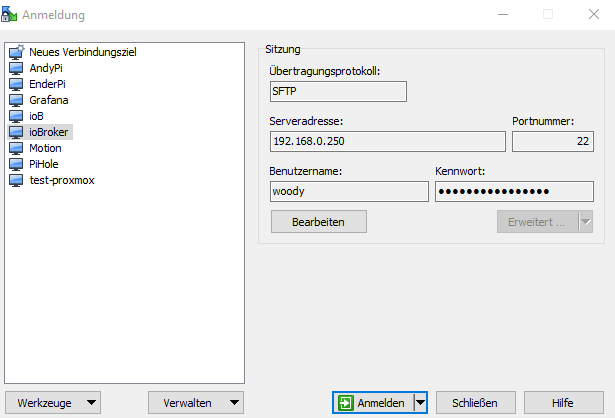Click the PiHole site monitor icon
This screenshot has width=615, height=418.
[16, 164]
